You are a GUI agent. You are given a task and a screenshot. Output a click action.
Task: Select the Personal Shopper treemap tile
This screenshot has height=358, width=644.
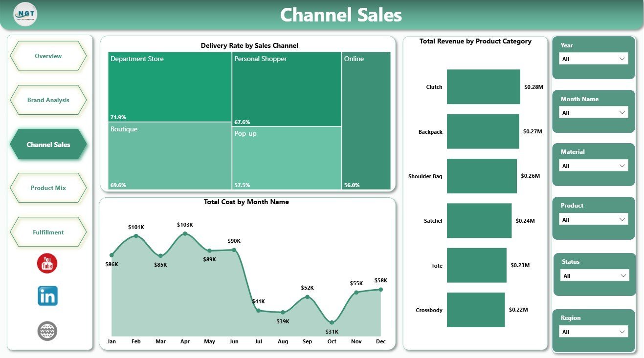pos(287,89)
